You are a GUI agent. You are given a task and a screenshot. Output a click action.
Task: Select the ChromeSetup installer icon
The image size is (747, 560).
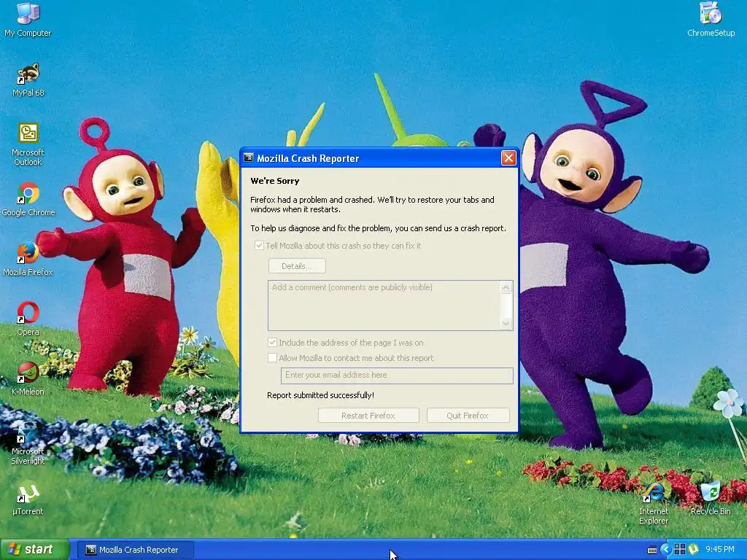(x=711, y=19)
